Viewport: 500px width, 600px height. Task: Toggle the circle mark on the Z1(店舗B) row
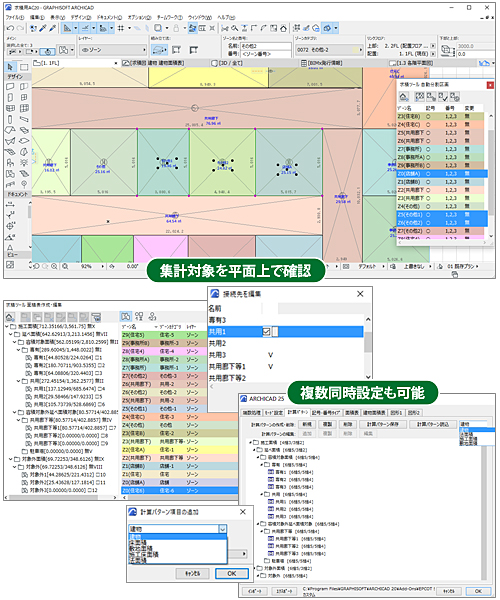pos(428,182)
